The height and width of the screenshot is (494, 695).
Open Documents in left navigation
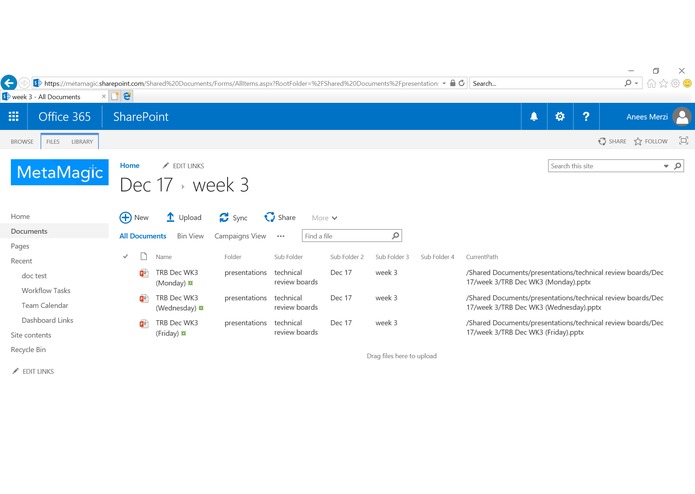click(x=29, y=231)
